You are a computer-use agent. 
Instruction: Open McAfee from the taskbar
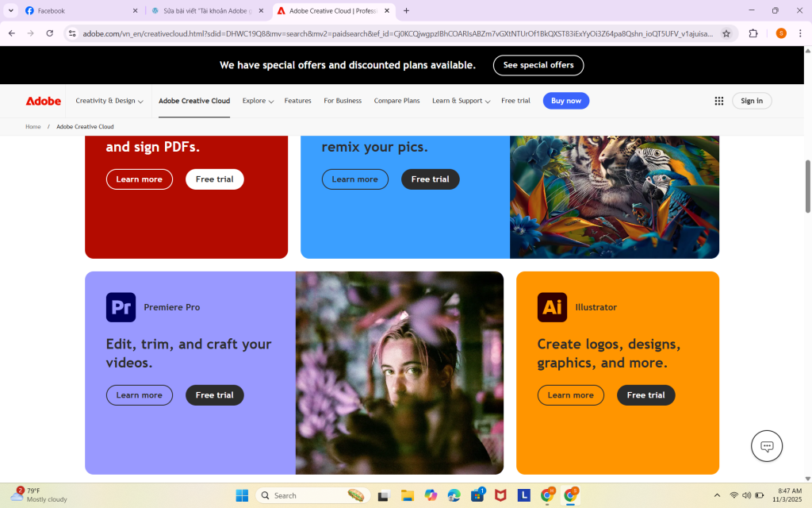coord(501,495)
